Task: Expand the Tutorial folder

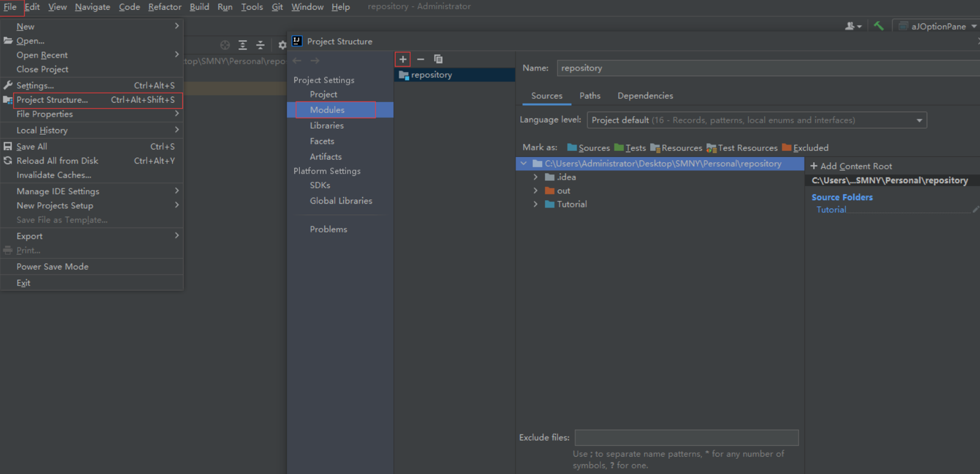Action: (x=535, y=204)
